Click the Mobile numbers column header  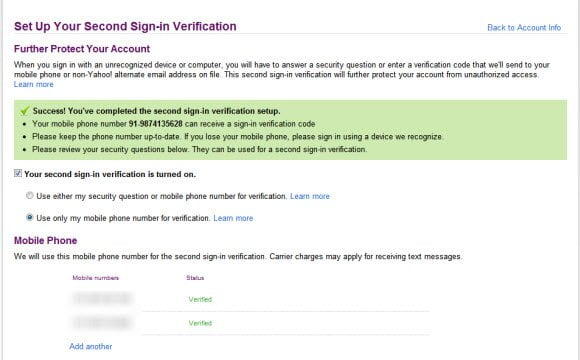click(96, 278)
